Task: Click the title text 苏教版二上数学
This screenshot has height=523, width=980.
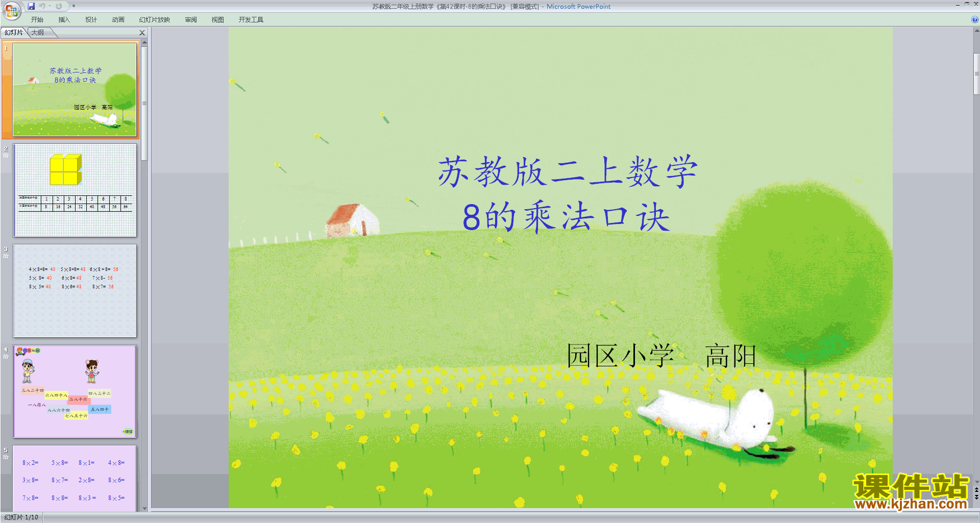Action: pos(568,172)
